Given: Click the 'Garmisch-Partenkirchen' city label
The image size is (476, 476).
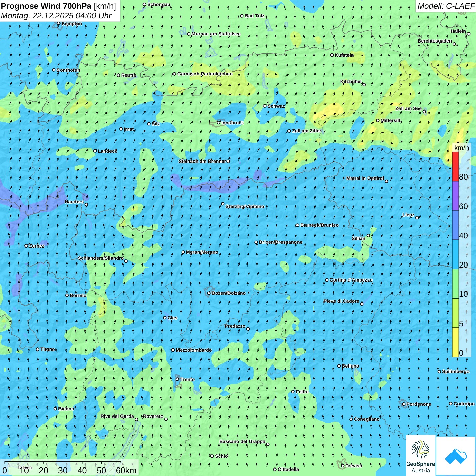Looking at the screenshot, I should [205, 74].
